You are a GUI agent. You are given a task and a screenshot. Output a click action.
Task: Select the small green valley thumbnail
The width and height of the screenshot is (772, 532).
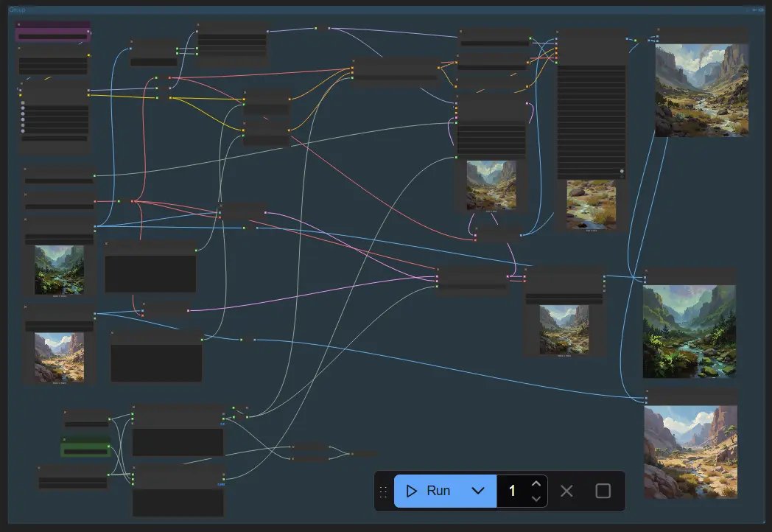59,270
